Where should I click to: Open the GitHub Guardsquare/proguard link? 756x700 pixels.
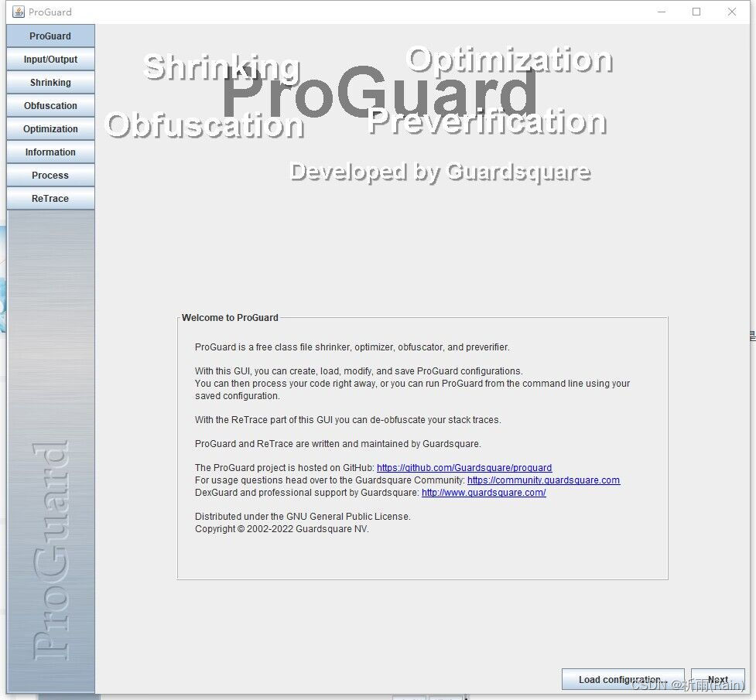464,468
